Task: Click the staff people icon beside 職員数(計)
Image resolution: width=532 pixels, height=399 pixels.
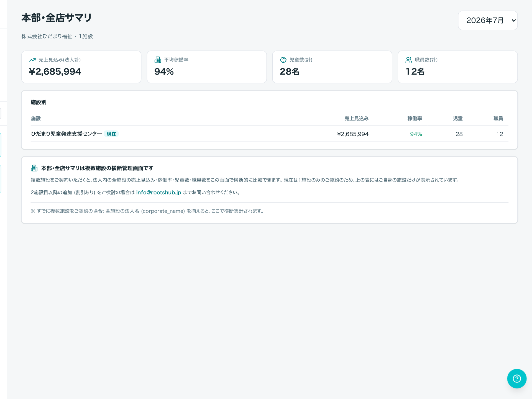Action: click(x=409, y=60)
